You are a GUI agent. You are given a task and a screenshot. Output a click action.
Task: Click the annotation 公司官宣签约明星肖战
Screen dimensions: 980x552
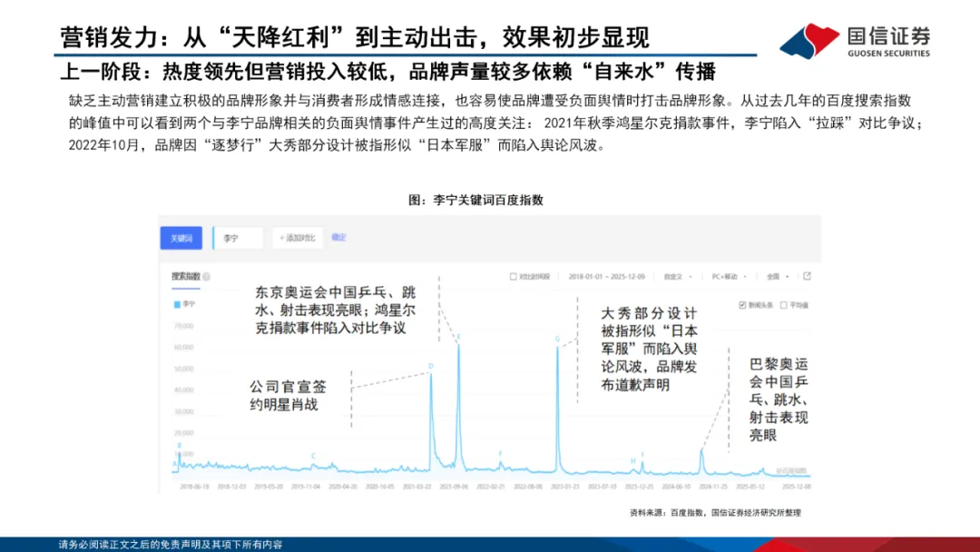(288, 396)
